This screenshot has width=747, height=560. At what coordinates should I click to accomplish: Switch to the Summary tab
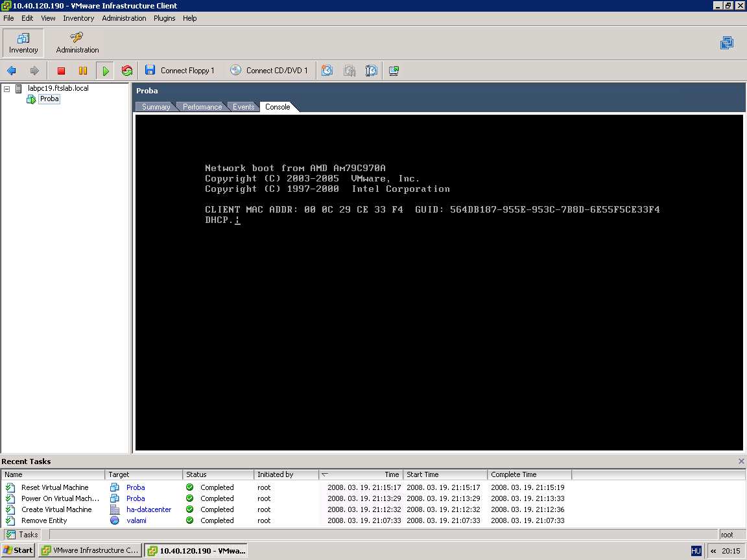click(156, 107)
